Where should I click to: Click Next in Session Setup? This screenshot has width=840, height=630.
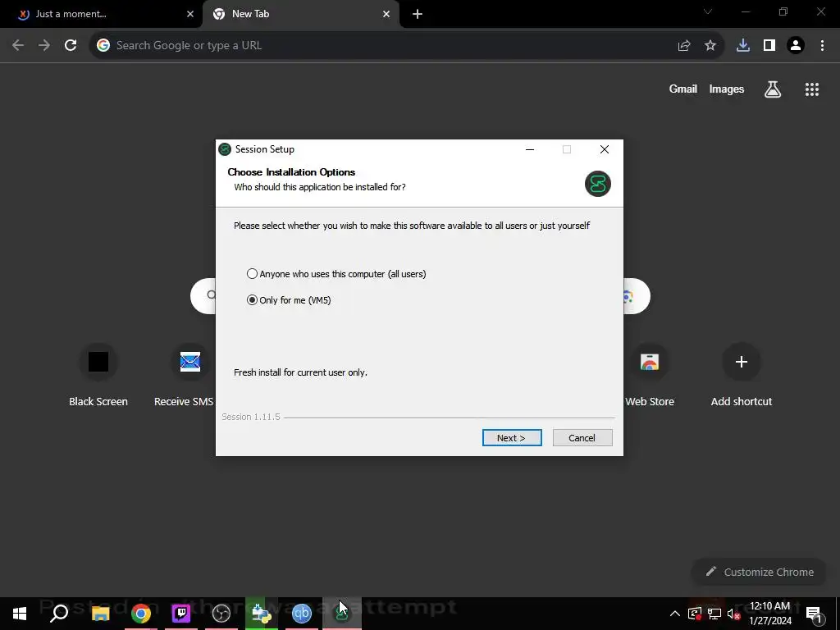point(512,438)
